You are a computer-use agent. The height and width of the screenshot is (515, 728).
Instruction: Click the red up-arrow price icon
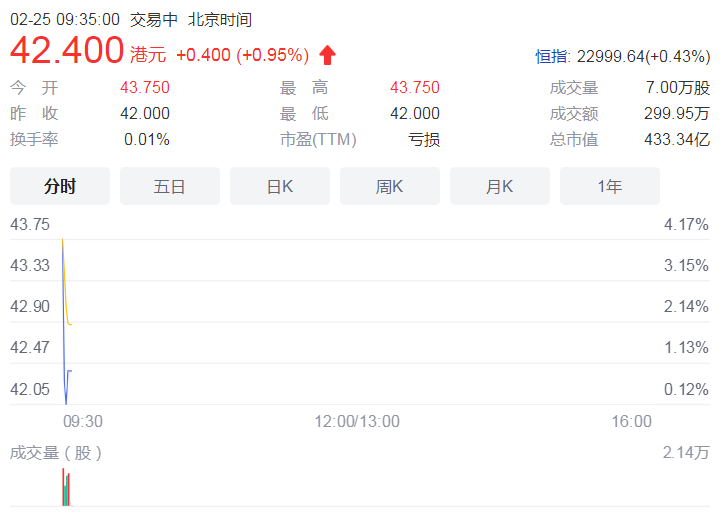(x=327, y=55)
